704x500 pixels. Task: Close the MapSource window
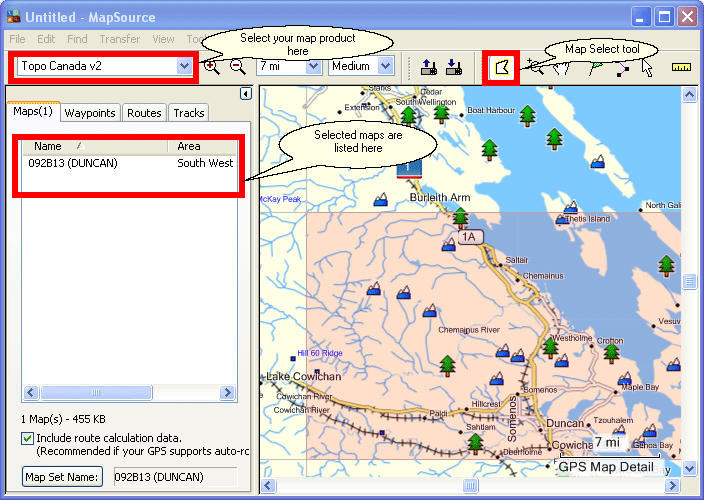point(687,17)
